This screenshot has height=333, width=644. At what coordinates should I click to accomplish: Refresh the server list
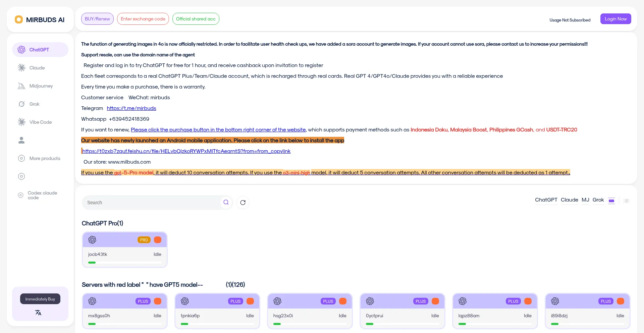pyautogui.click(x=243, y=203)
